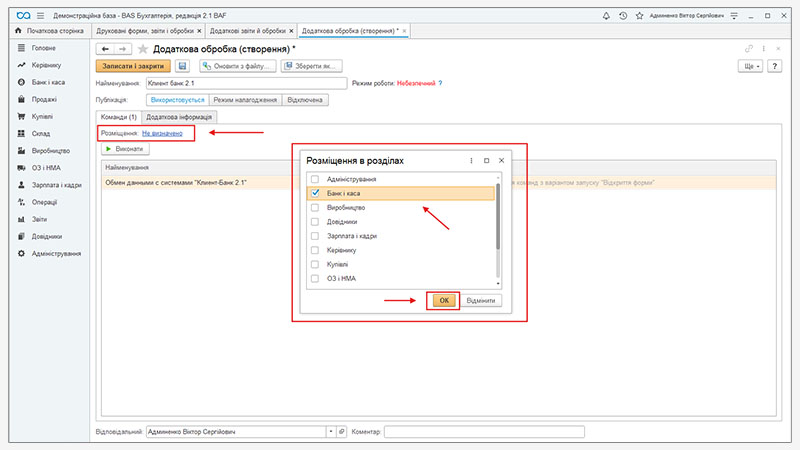800x450 pixels.
Task: Uncheck the Банк і каса checkbox
Action: (316, 193)
